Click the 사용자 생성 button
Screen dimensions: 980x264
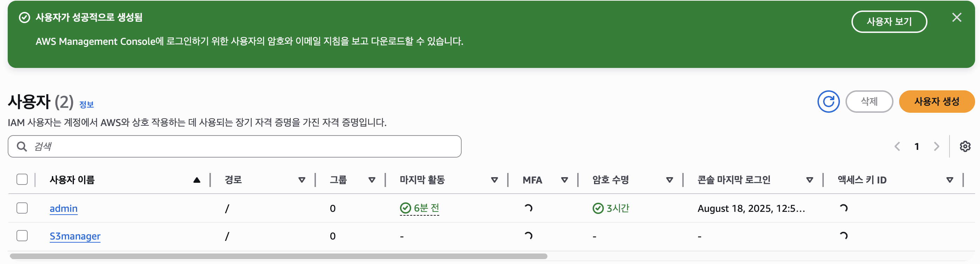[936, 102]
